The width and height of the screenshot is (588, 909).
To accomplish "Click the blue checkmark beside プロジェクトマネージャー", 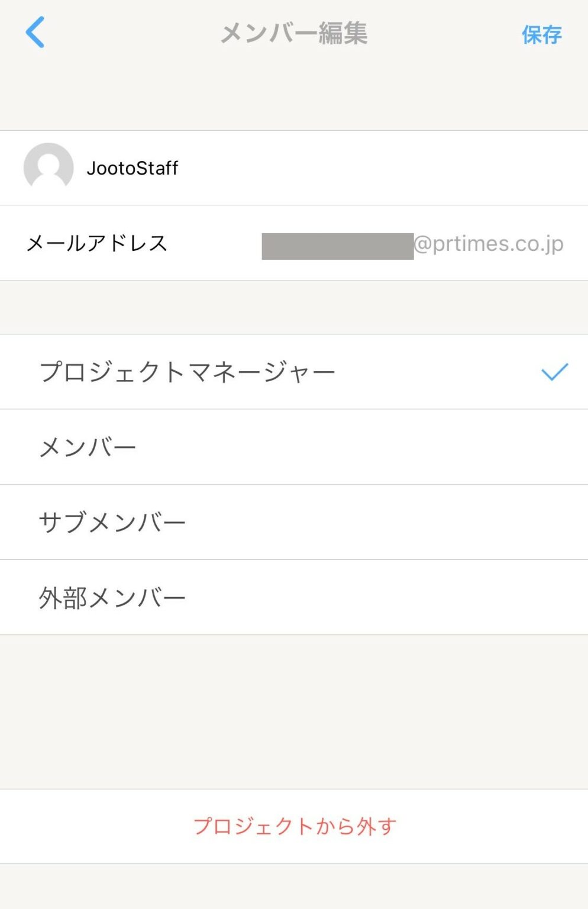I will coord(554,372).
